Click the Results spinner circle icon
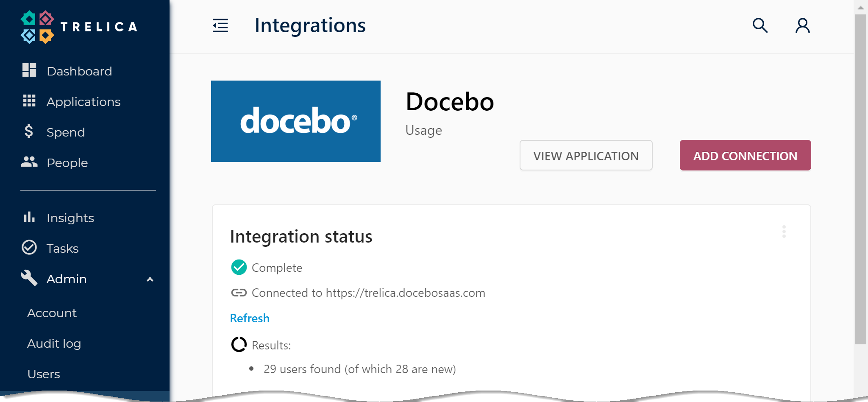868x402 pixels. coord(239,344)
